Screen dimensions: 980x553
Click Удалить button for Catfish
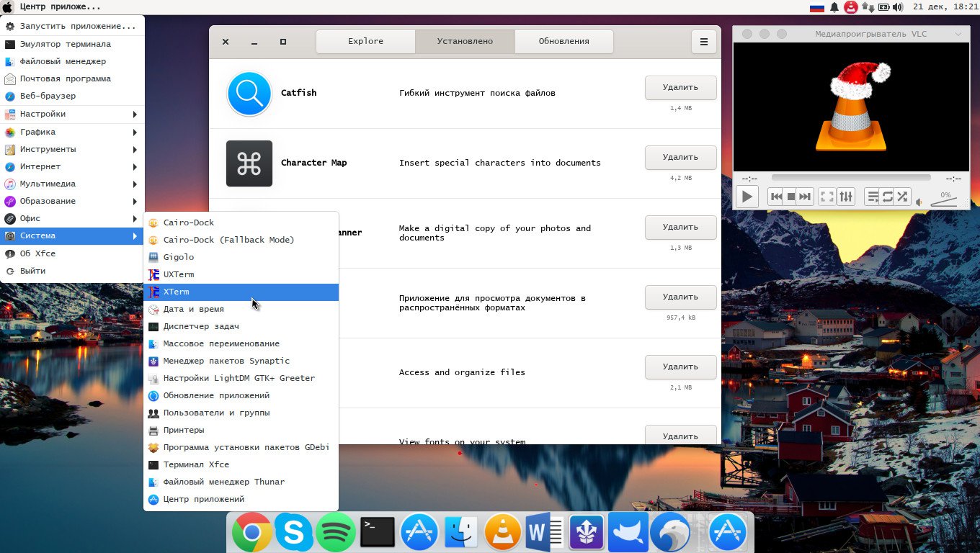click(x=680, y=87)
